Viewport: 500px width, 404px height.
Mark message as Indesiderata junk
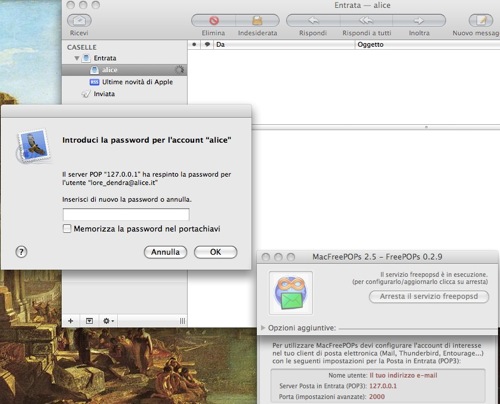coord(257,20)
